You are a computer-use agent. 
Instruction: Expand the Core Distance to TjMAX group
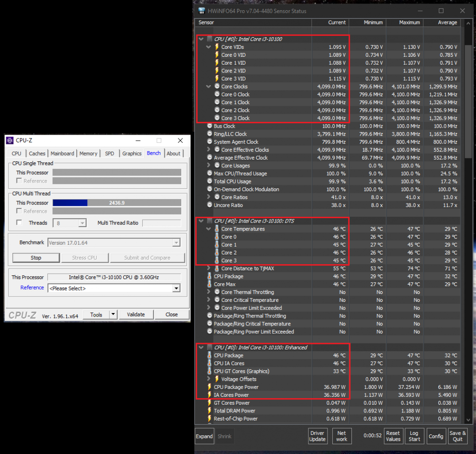pyautogui.click(x=209, y=268)
